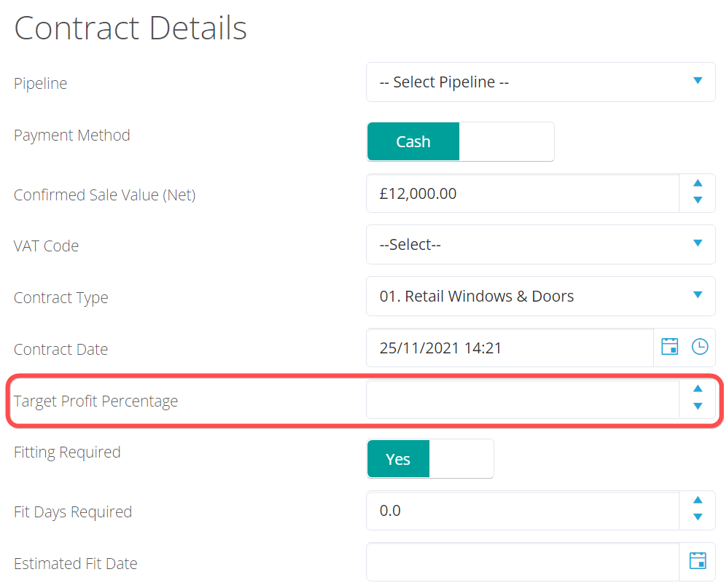Toggle the Fitting Required Yes switch
724x588 pixels.
pos(398,459)
